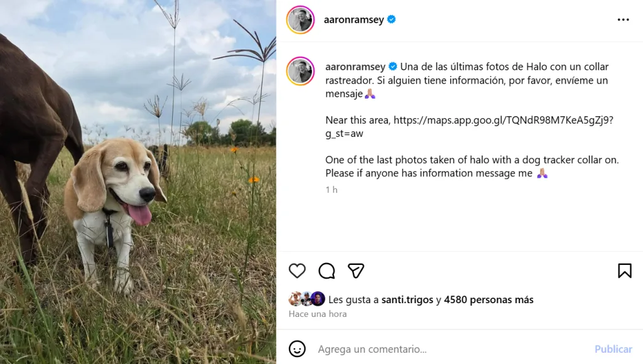
Task: Click the maps.app.goo.gl link text
Action: coord(470,127)
